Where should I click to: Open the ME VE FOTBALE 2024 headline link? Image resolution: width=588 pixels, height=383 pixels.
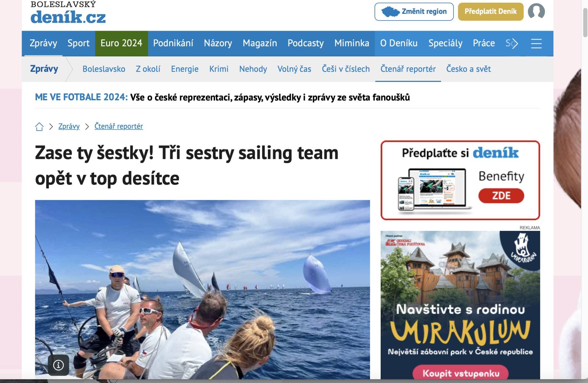point(222,97)
